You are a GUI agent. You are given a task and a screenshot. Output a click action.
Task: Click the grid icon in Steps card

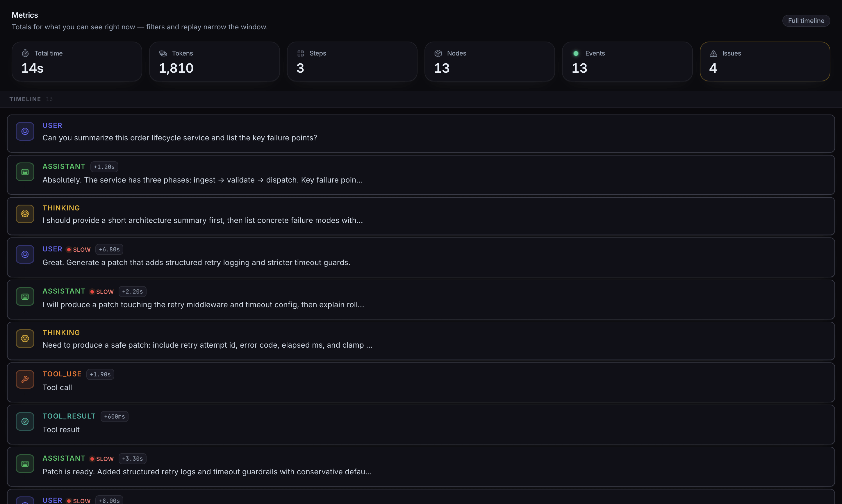coord(300,53)
